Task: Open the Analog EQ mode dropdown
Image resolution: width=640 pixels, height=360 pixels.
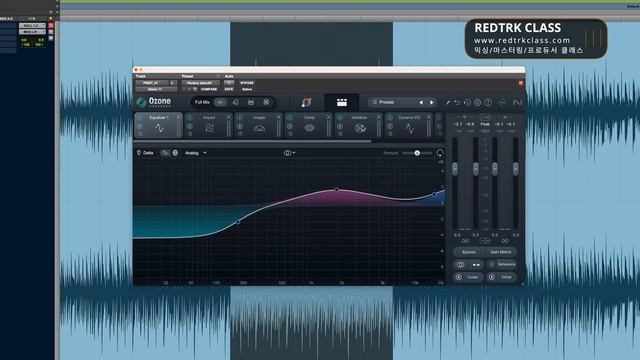Action: click(196, 153)
